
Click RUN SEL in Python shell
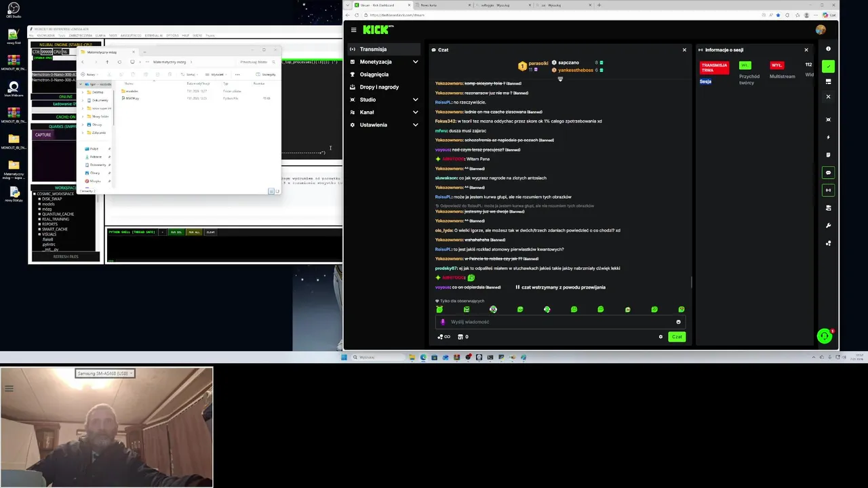point(176,232)
